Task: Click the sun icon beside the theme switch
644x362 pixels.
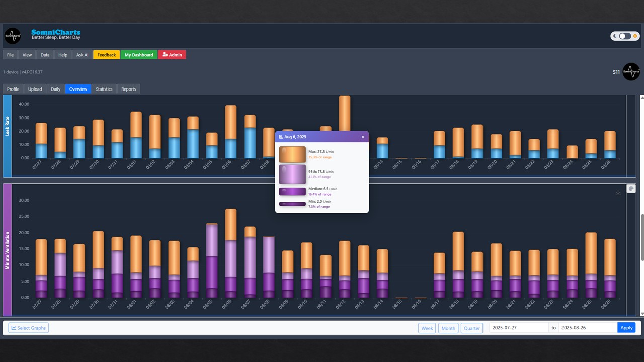Action: click(635, 36)
